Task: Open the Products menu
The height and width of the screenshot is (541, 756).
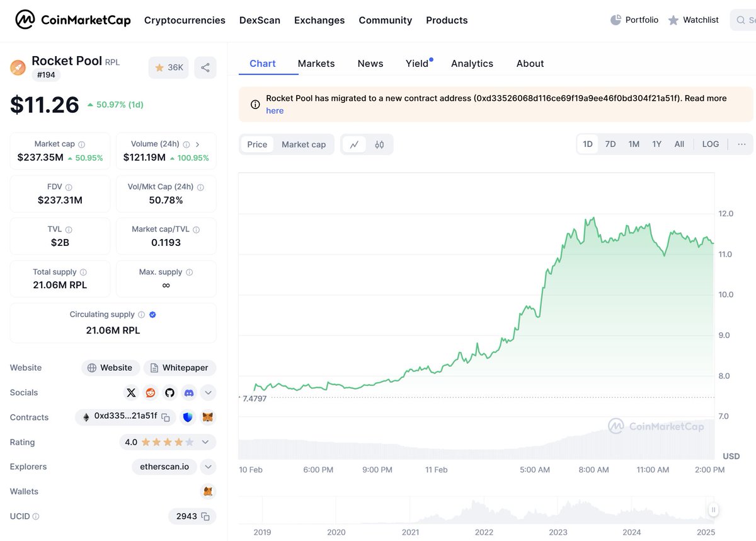Action: point(447,20)
